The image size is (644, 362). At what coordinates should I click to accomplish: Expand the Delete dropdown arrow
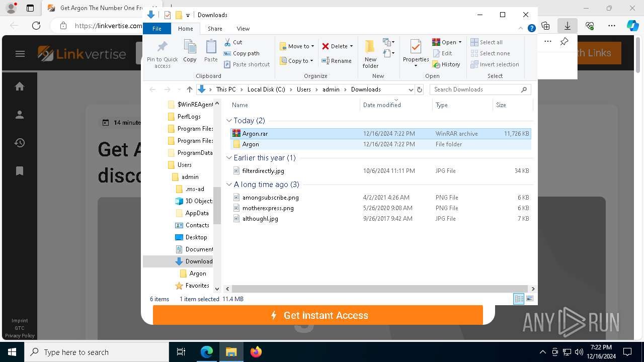[351, 46]
